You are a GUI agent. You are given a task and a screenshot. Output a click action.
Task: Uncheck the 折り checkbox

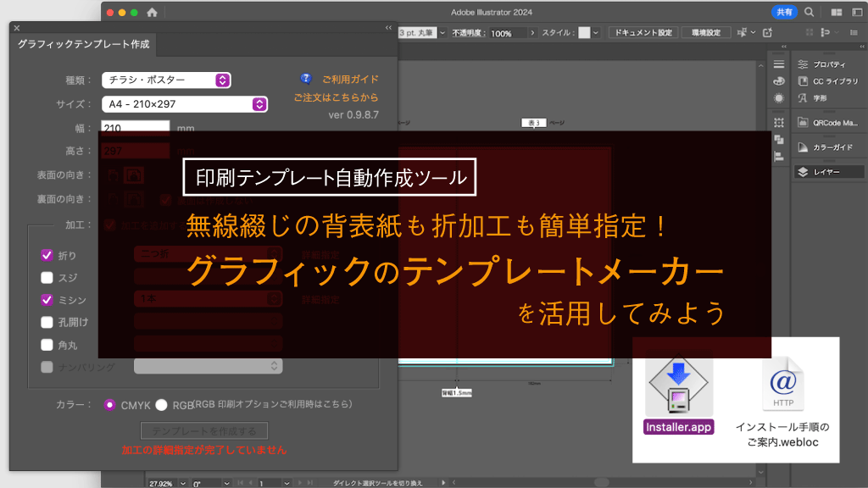click(47, 256)
